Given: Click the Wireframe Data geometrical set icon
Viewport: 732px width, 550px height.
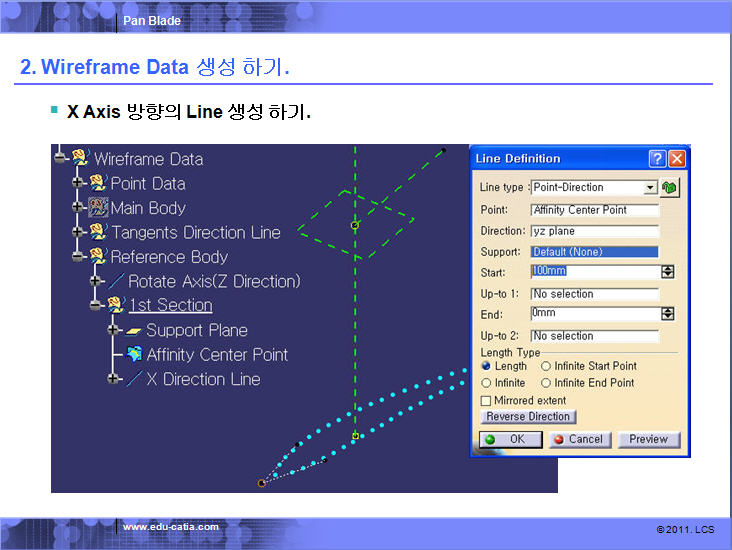Looking at the screenshot, I should (x=80, y=159).
